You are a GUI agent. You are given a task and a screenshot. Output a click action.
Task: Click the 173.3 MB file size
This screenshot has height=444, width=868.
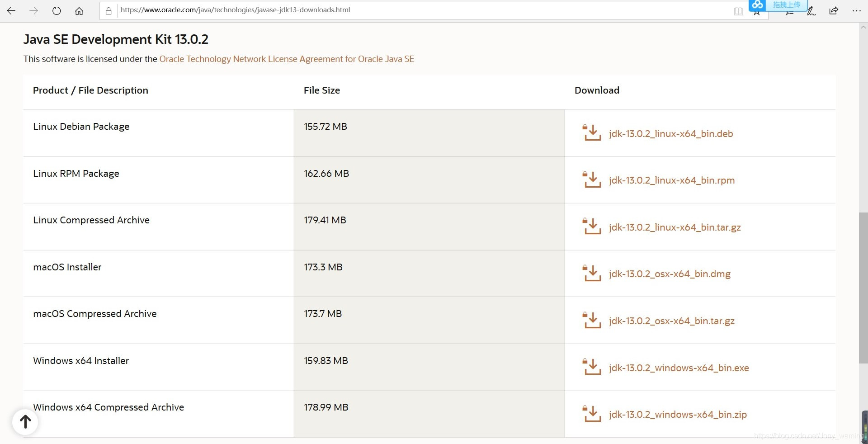pos(323,267)
